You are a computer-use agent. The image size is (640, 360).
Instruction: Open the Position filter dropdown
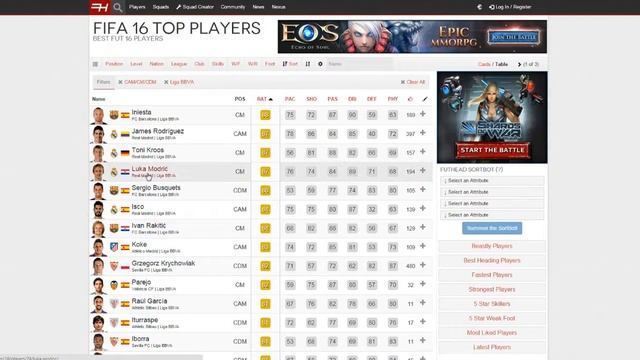coord(114,64)
